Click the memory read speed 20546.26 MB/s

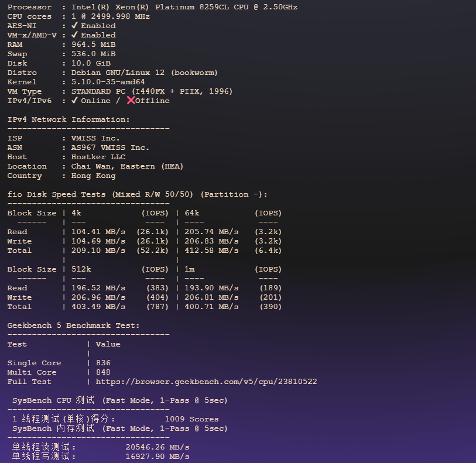[157, 447]
